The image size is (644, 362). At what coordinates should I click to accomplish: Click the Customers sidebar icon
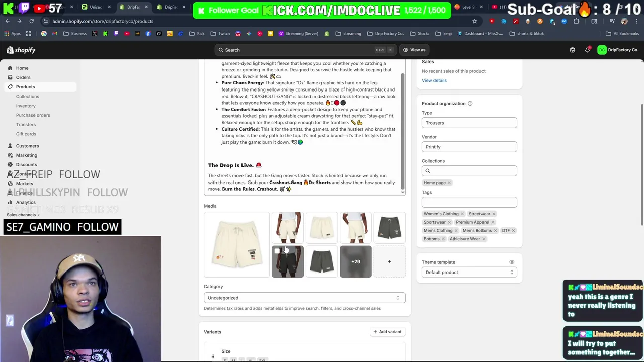coord(10,146)
